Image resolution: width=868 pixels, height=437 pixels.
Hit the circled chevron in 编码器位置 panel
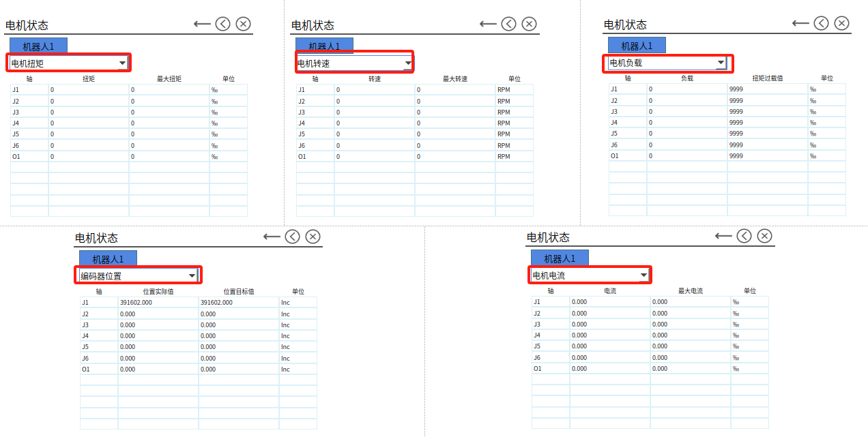click(x=292, y=237)
